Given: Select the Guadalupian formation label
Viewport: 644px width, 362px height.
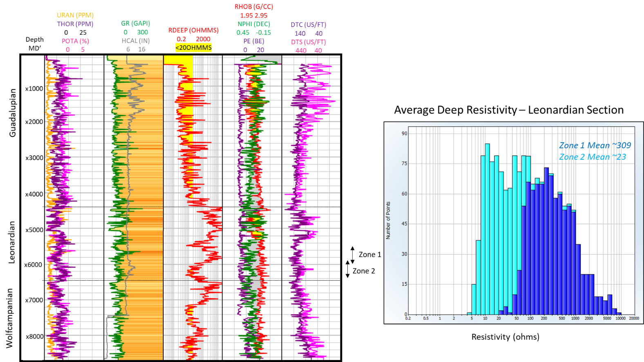Looking at the screenshot, I should pos(13,113).
